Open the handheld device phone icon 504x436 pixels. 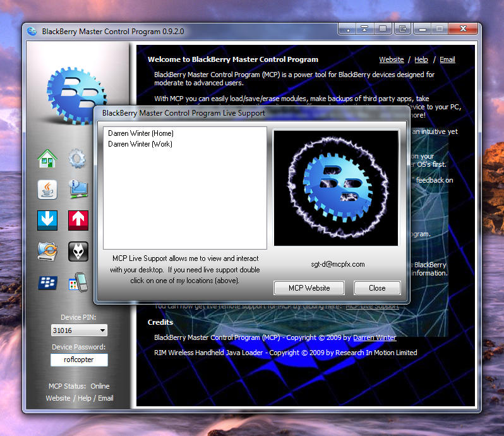(x=78, y=282)
